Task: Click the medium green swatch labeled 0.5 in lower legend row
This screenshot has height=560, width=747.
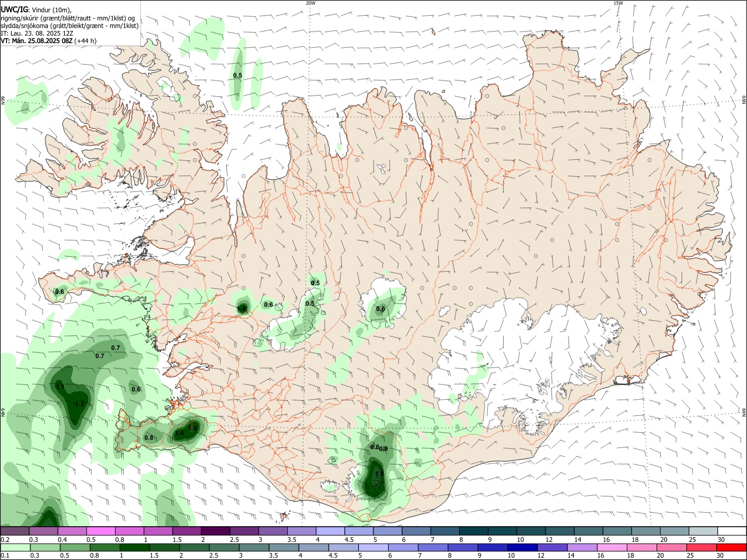Action: click(75, 547)
